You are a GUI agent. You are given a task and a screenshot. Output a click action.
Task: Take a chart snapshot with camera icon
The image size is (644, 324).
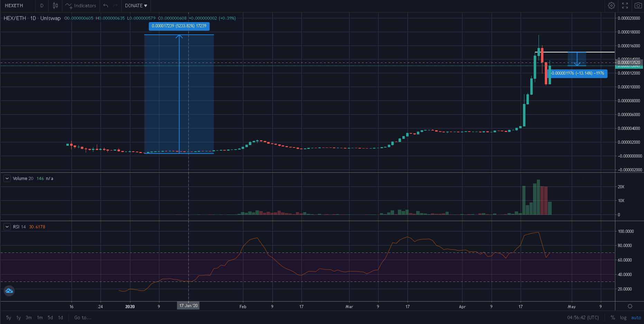pos(638,6)
